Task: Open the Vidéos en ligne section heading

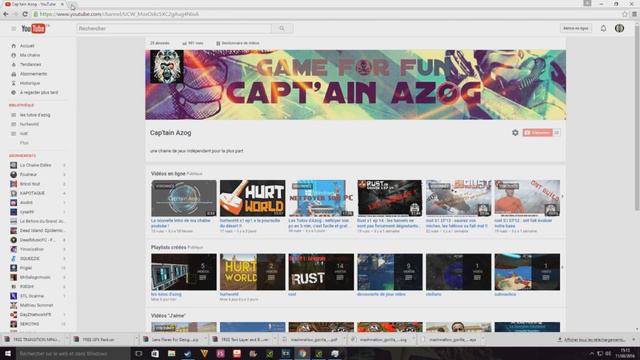Action: (168, 173)
